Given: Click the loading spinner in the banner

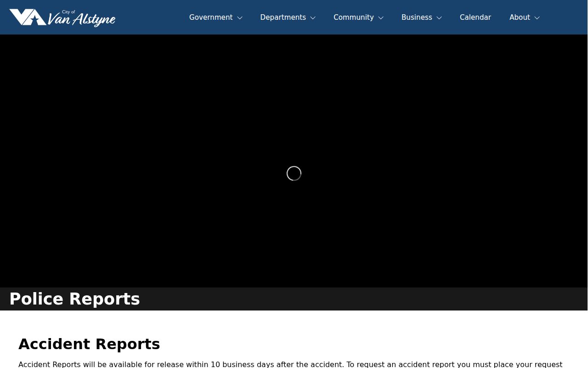Looking at the screenshot, I should pos(294,173).
